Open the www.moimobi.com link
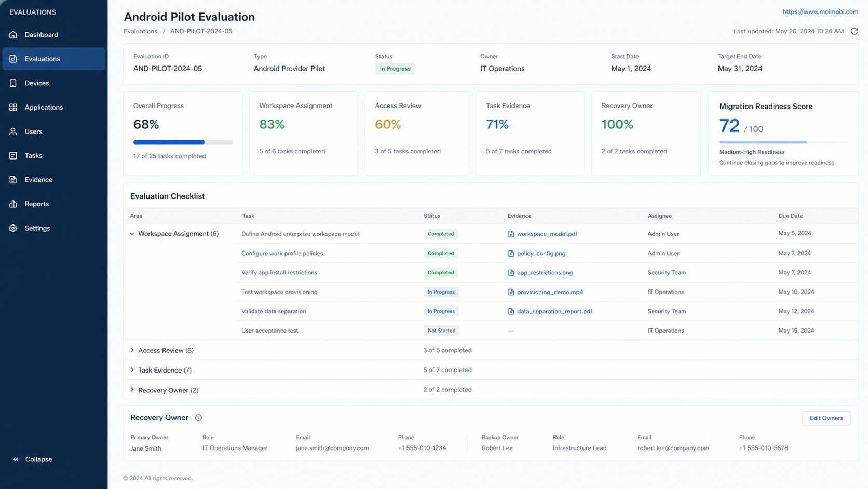Screen dimensions: 868x489 tap(820, 11)
